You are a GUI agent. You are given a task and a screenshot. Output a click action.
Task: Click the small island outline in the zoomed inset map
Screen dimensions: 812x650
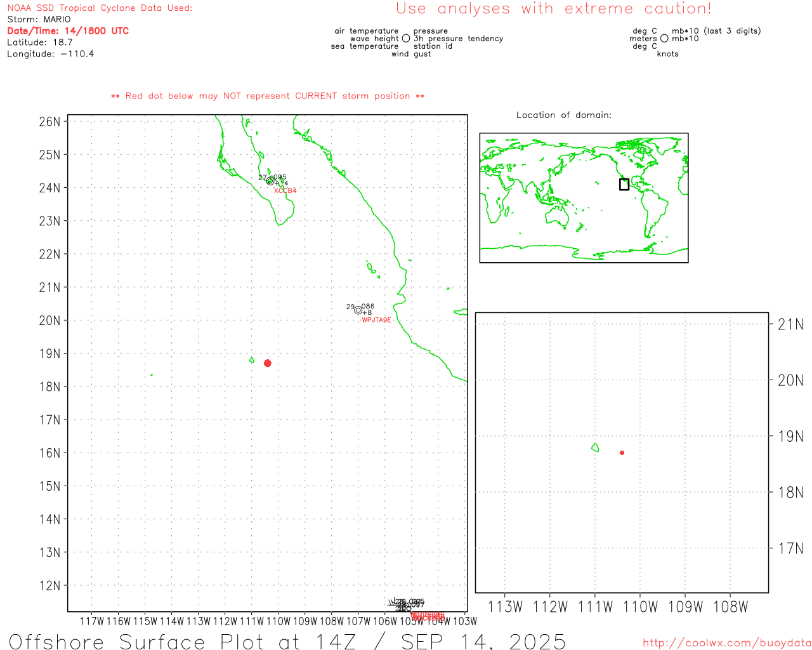coord(595,448)
